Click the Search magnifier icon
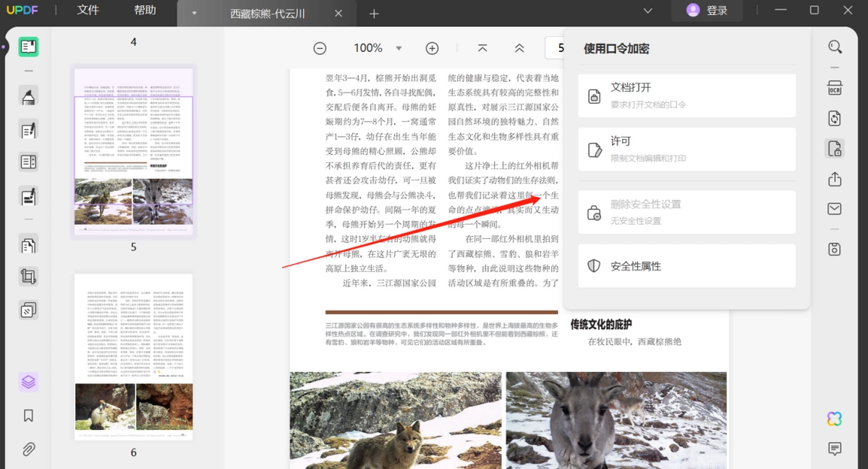 tap(835, 47)
